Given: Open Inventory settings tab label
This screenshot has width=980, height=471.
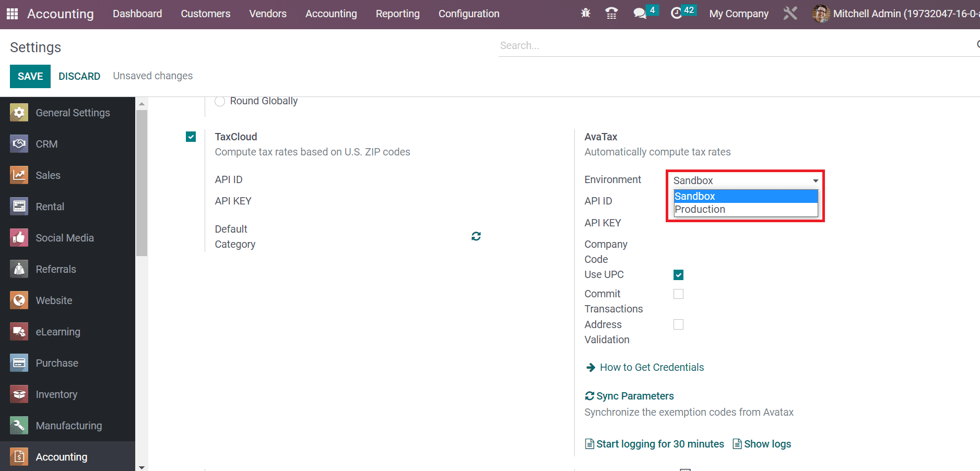Looking at the screenshot, I should [x=56, y=394].
